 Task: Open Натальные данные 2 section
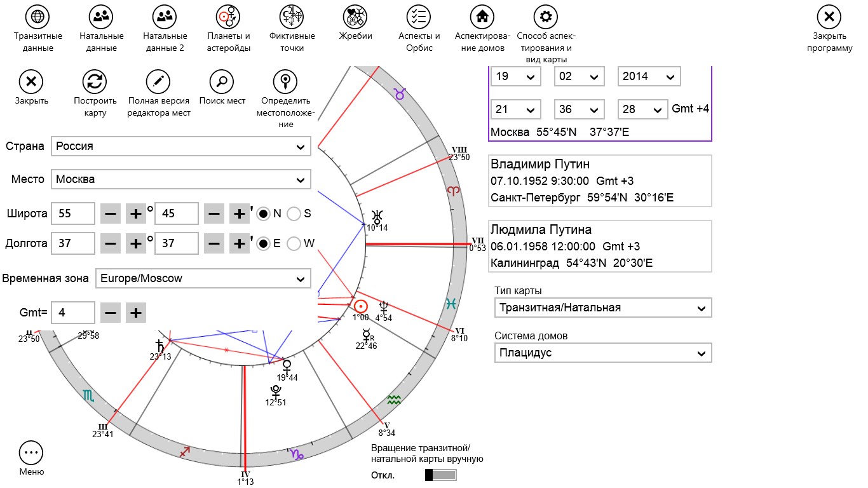[165, 17]
